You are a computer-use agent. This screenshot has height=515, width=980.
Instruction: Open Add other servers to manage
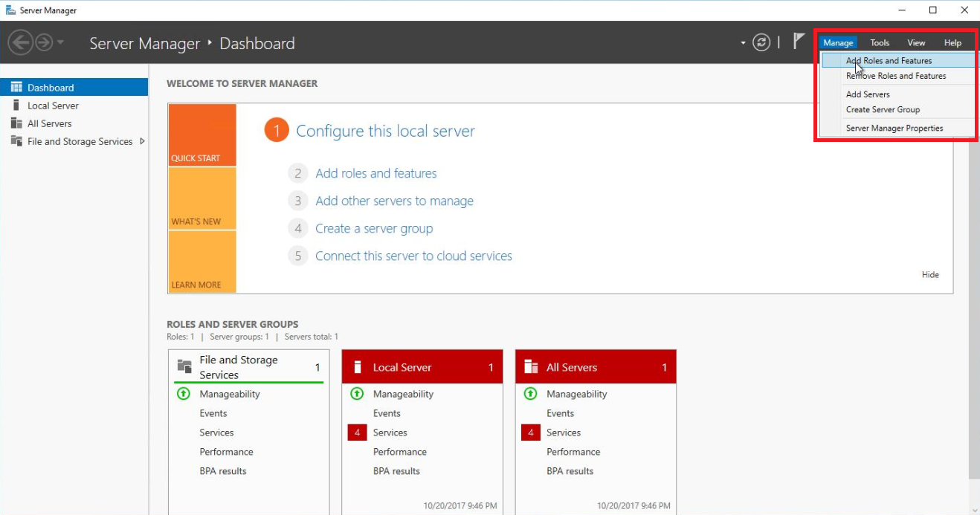394,201
